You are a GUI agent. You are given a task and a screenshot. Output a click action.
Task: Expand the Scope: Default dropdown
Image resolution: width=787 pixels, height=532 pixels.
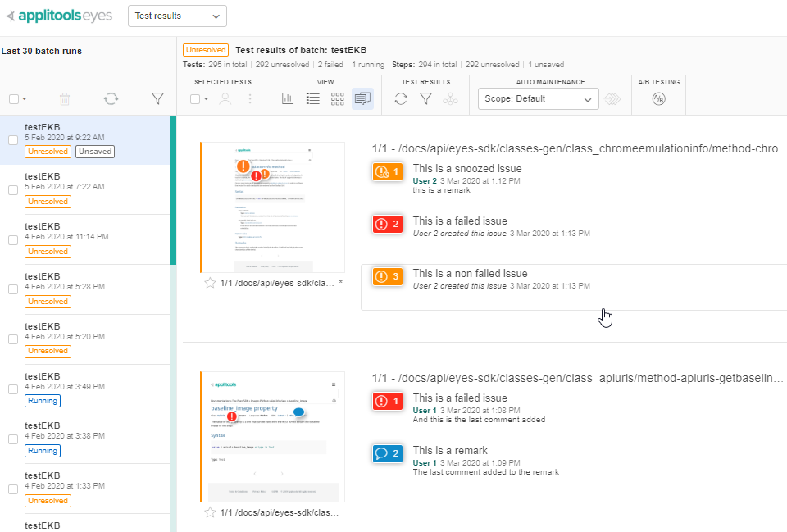tap(538, 99)
